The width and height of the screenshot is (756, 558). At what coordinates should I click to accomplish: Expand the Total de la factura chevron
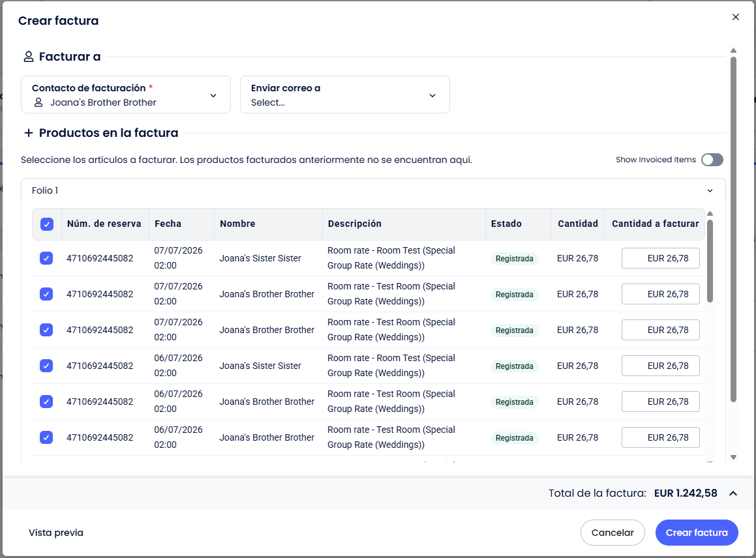coord(733,493)
